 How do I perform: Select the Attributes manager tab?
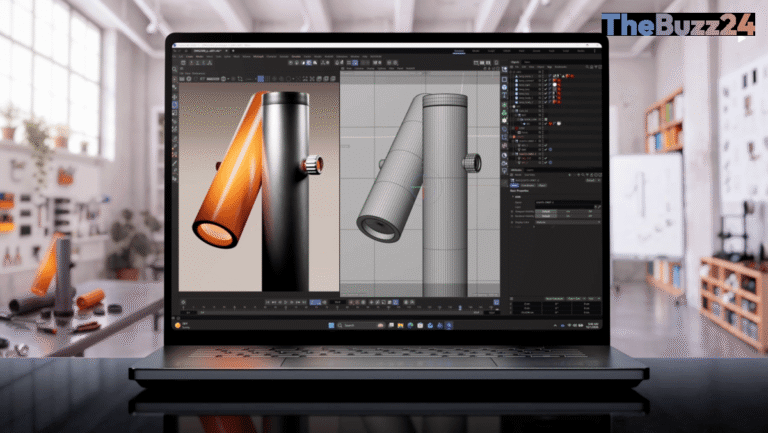click(x=516, y=170)
